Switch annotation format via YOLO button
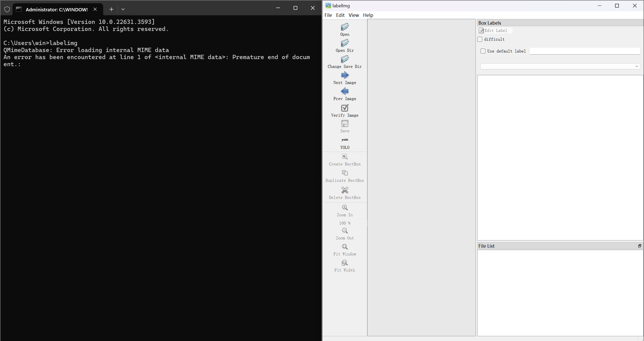 coord(345,143)
